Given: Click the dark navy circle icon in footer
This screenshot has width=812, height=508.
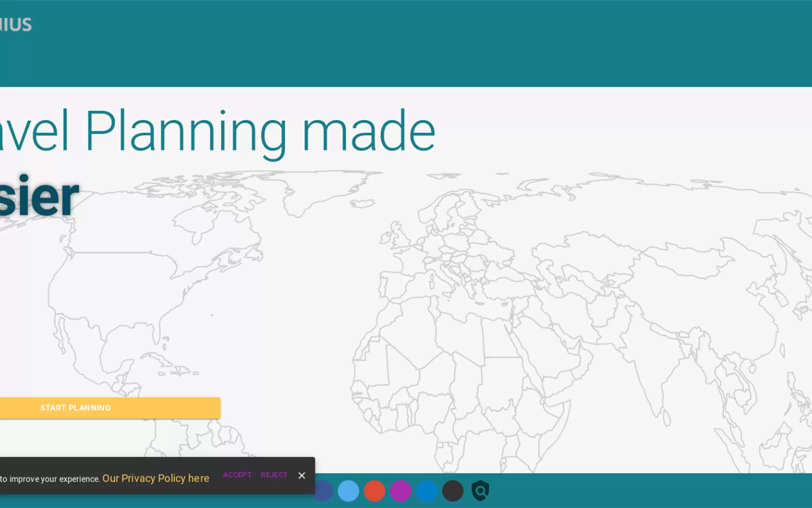Looking at the screenshot, I should pyautogui.click(x=324, y=491).
